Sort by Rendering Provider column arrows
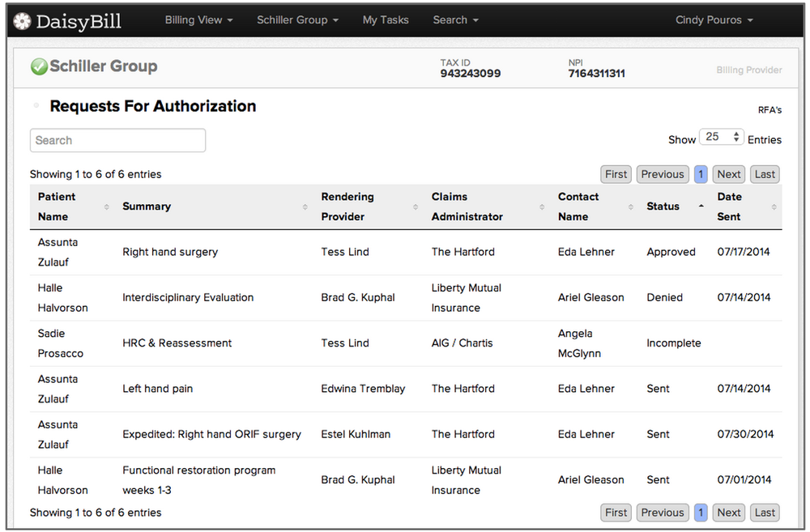The image size is (810, 532). [416, 207]
